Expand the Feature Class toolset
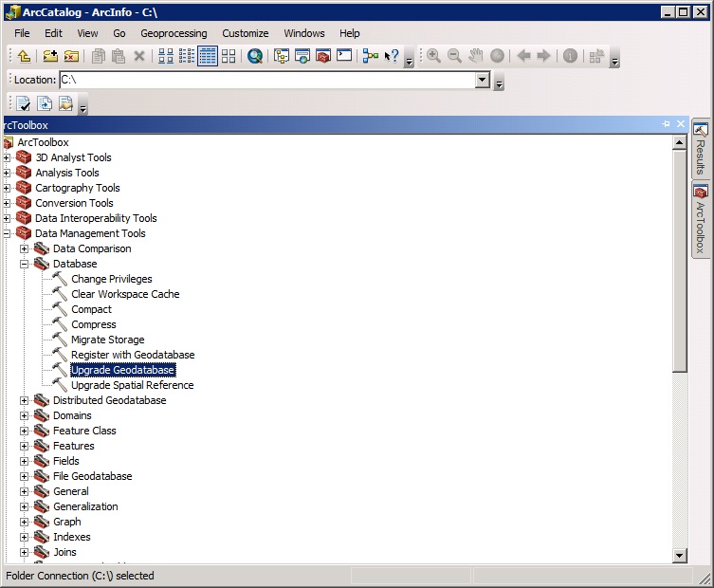The image size is (714, 588). tap(24, 431)
